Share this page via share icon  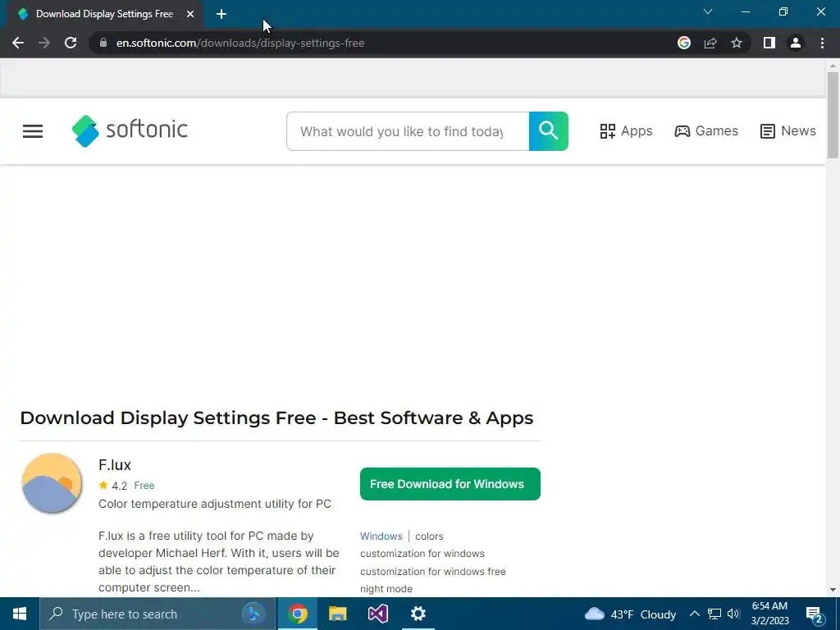pyautogui.click(x=710, y=43)
